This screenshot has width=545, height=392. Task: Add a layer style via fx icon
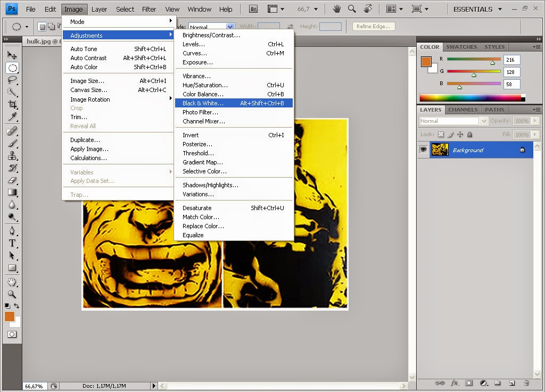pos(455,383)
